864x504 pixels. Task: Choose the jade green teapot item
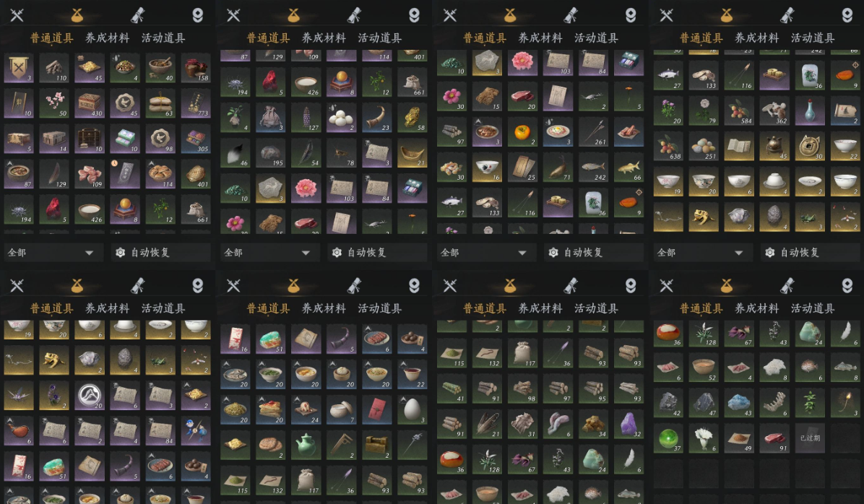[x=306, y=445]
